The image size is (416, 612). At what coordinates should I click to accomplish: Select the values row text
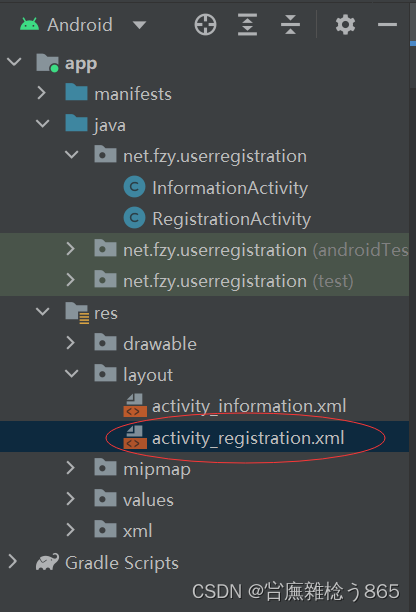click(x=148, y=500)
